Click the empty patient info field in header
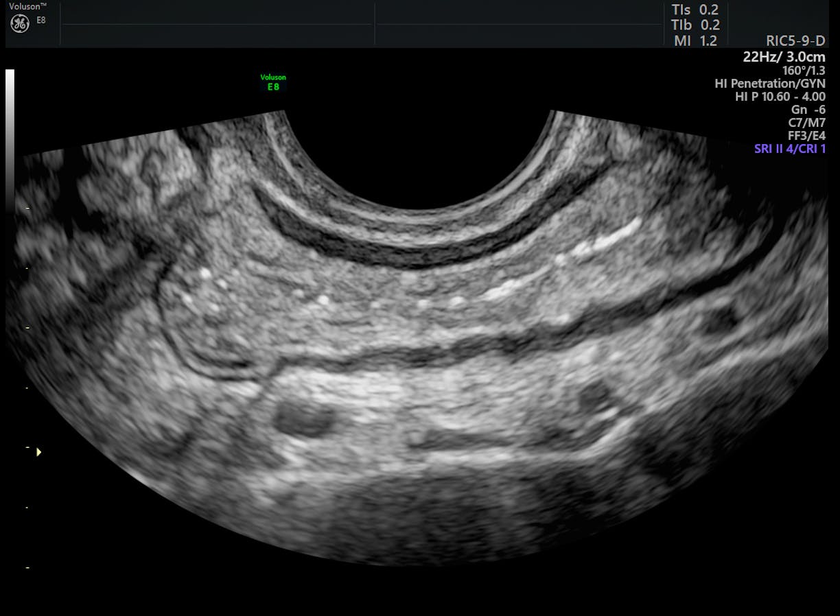This screenshot has width=840, height=616. point(216,24)
